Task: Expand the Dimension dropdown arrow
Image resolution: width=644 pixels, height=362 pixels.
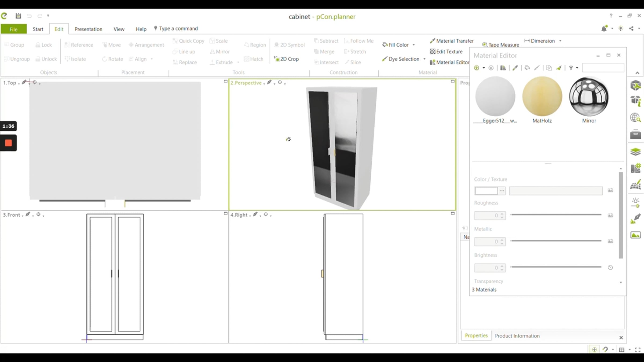Action: tap(560, 41)
